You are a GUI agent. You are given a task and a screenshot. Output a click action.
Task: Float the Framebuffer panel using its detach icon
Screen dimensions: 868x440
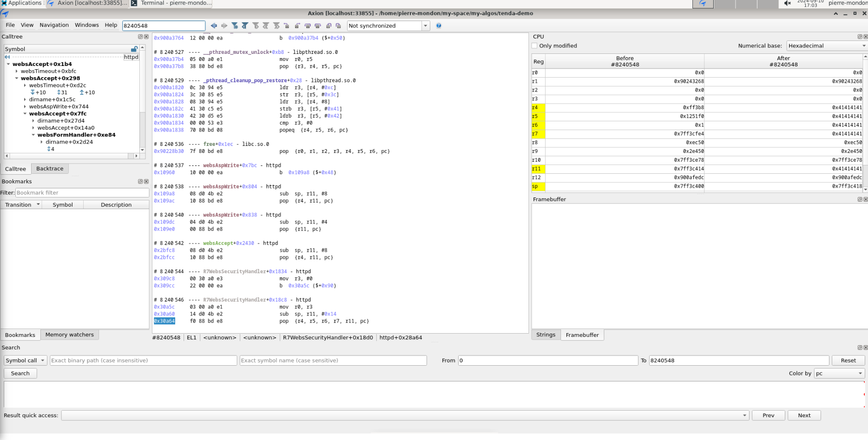click(x=859, y=199)
